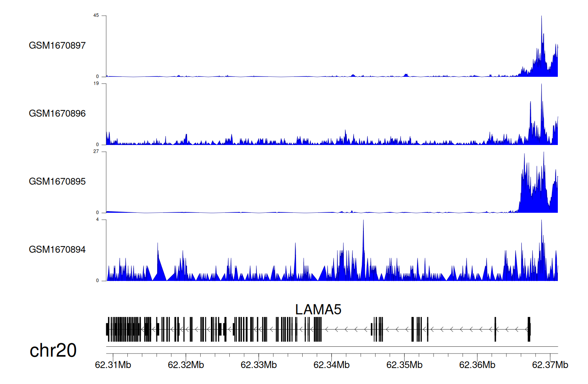Click the GSM1670895 track label

[x=57, y=181]
